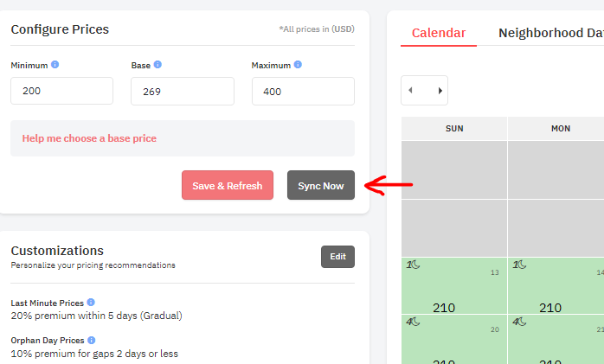Click moon icon on Monday the 14th
This screenshot has height=364, width=604.
(x=521, y=265)
